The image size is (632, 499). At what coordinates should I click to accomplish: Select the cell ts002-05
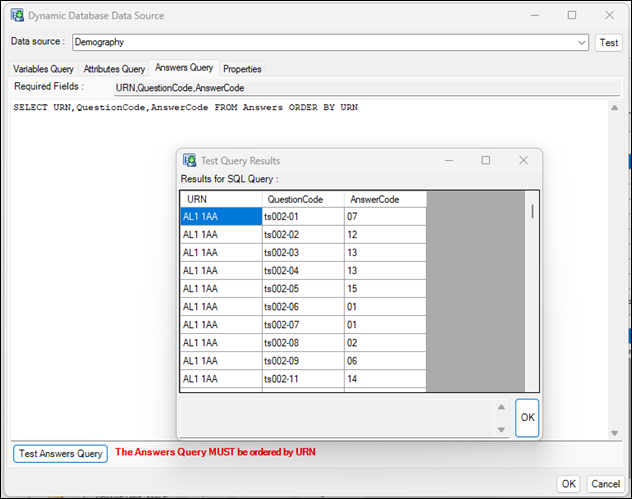tap(303, 289)
